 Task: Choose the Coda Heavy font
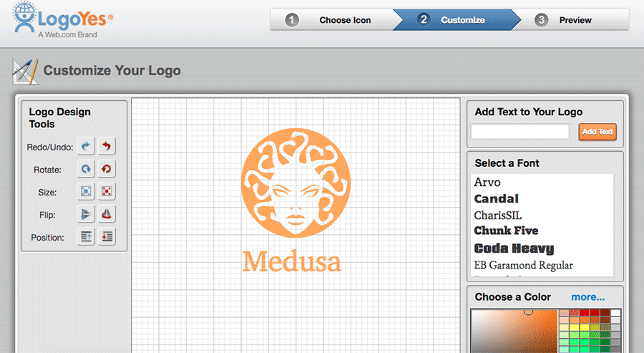[514, 248]
